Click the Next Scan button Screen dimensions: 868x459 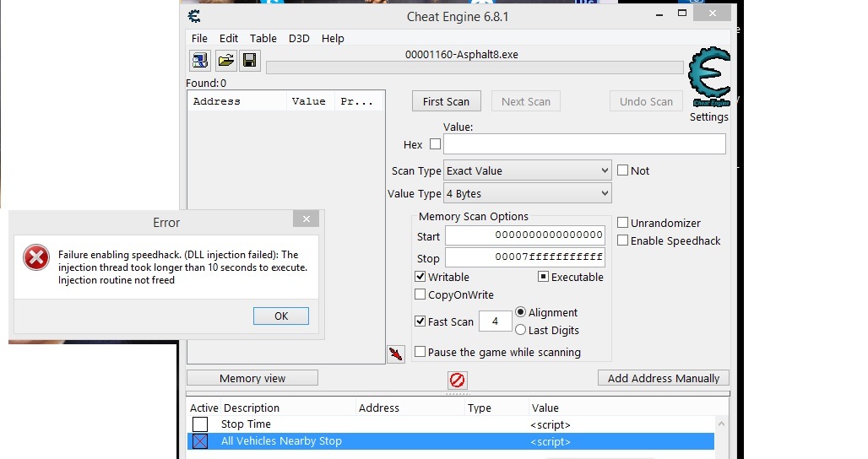tap(526, 101)
